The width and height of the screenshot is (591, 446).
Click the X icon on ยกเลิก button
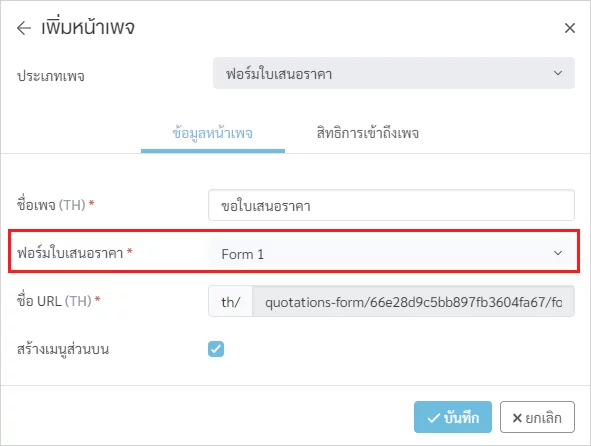coord(517,418)
